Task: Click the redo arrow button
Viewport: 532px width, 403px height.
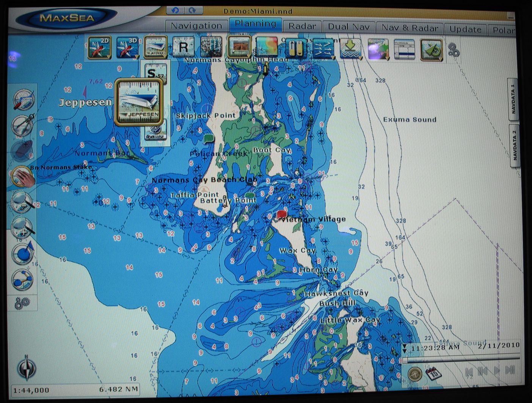Action: [193, 10]
